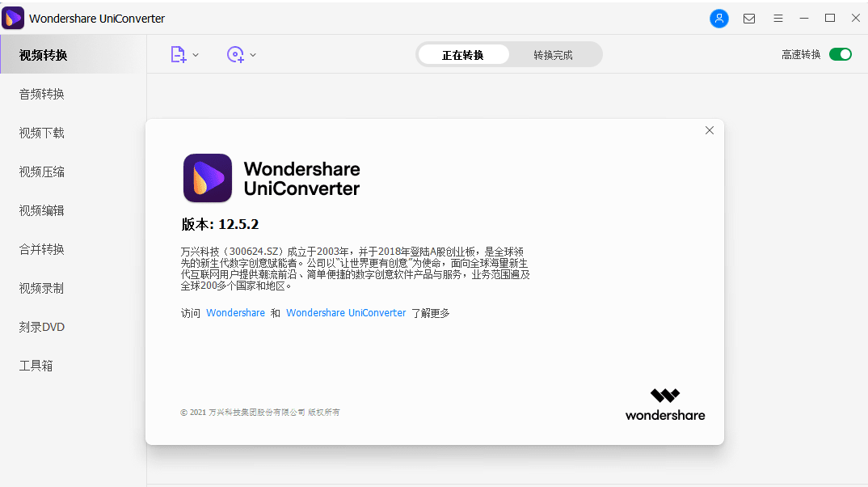Expand the load DVD dropdown arrow
The image size is (868, 487).
pyautogui.click(x=253, y=55)
